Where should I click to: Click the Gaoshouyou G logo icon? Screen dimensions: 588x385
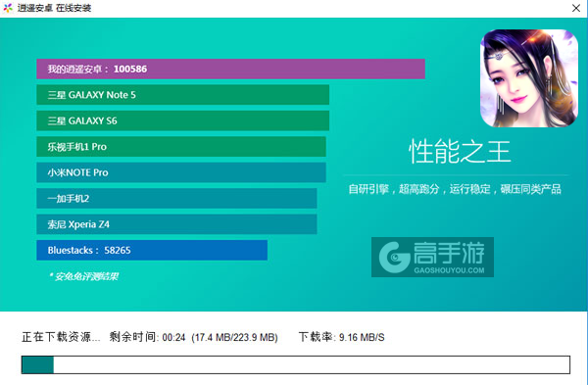click(394, 258)
